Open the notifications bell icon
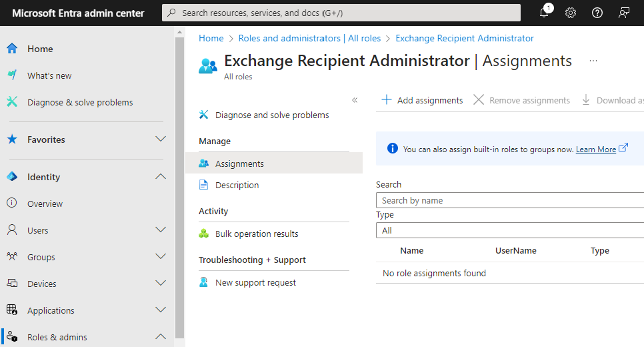 (x=544, y=13)
